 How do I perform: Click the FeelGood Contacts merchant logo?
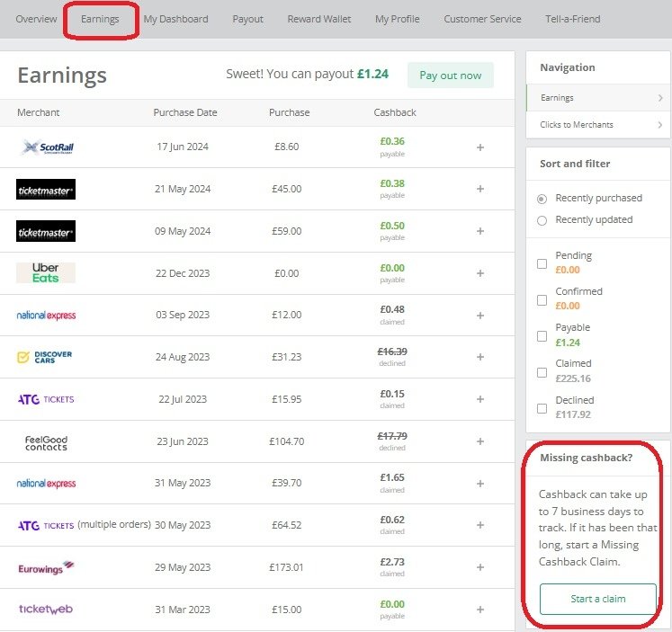pyautogui.click(x=46, y=443)
